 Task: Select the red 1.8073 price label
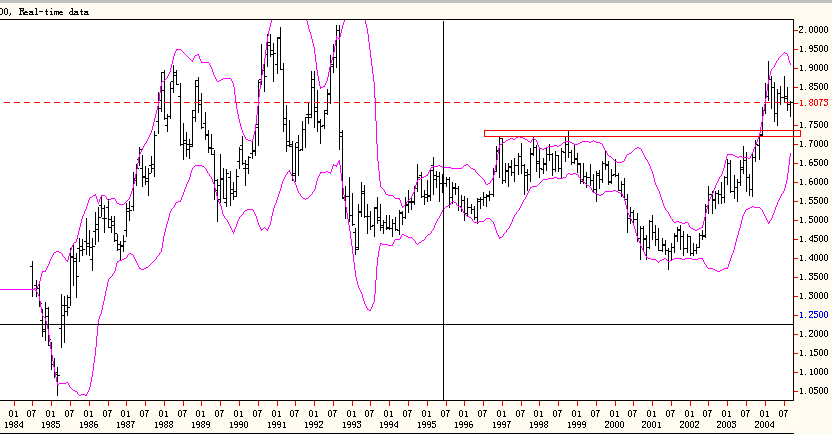click(x=813, y=103)
